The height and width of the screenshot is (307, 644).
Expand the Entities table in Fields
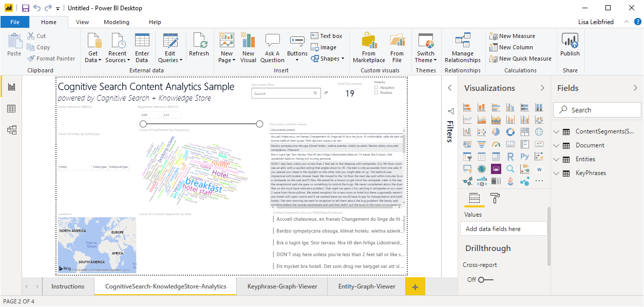coord(556,159)
